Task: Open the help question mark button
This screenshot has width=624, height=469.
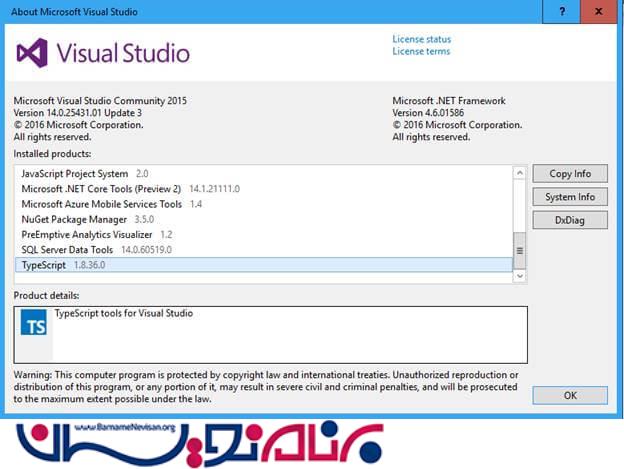Action: tap(562, 12)
